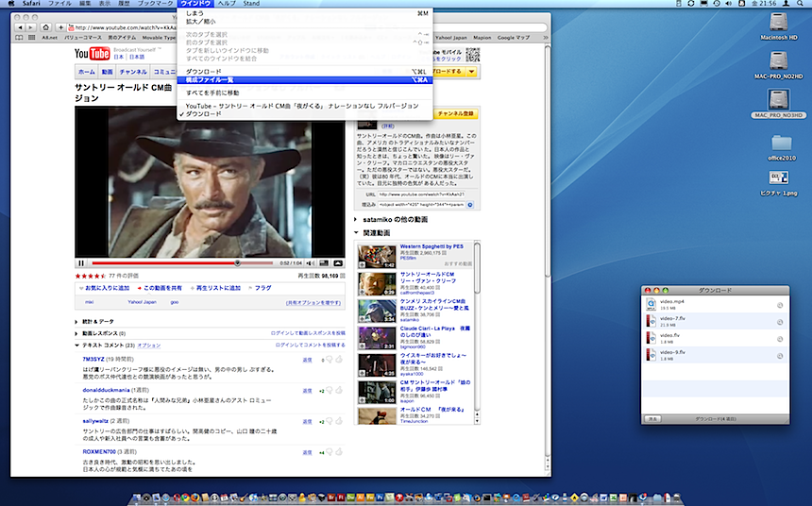Switch video player to fullscreen mode
This screenshot has width=812, height=506.
tap(338, 263)
